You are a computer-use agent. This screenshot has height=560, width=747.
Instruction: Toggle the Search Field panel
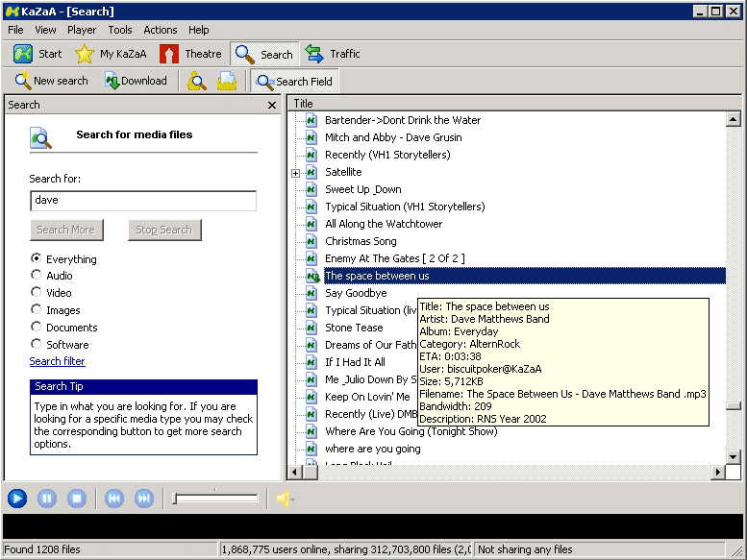point(294,82)
